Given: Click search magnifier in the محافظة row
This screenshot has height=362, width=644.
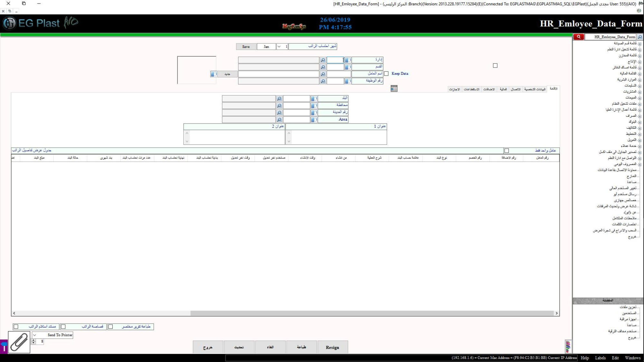Looking at the screenshot, I should (279, 106).
